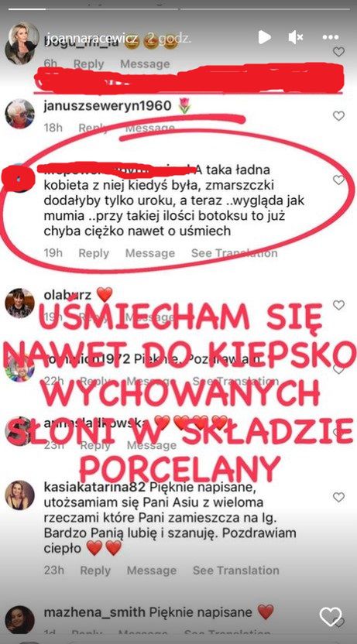See Translation of kasiakatarina82 comment

click(236, 570)
